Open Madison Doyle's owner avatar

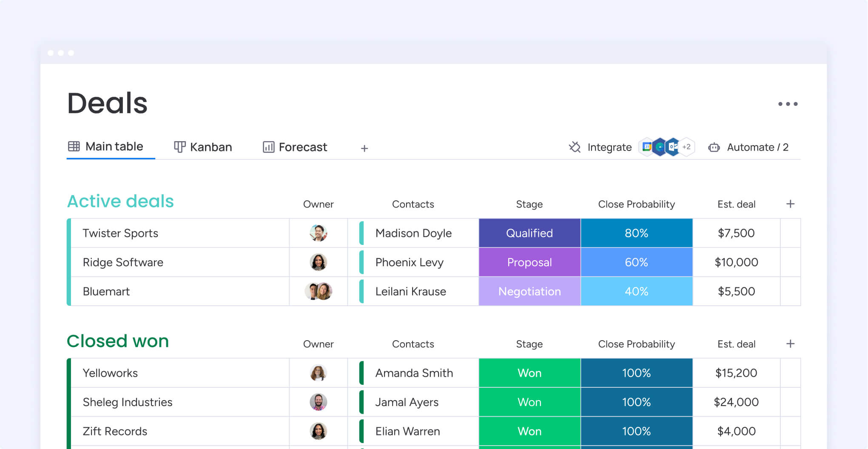(318, 233)
